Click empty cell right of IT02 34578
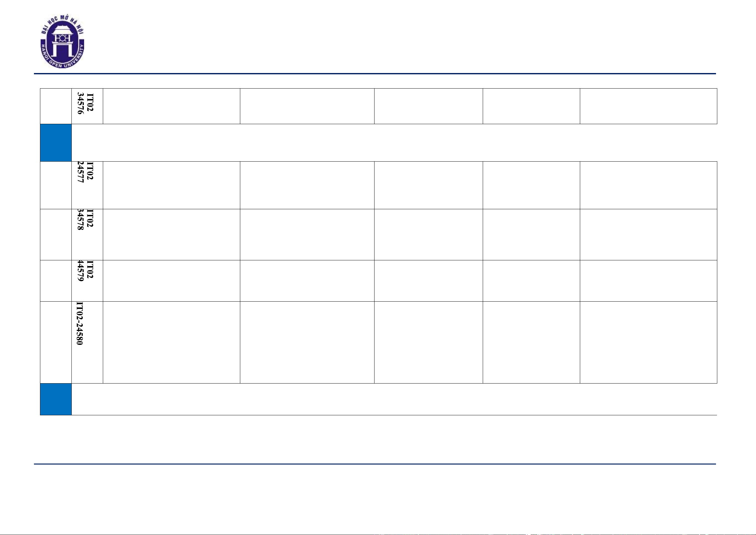 [x=171, y=235]
